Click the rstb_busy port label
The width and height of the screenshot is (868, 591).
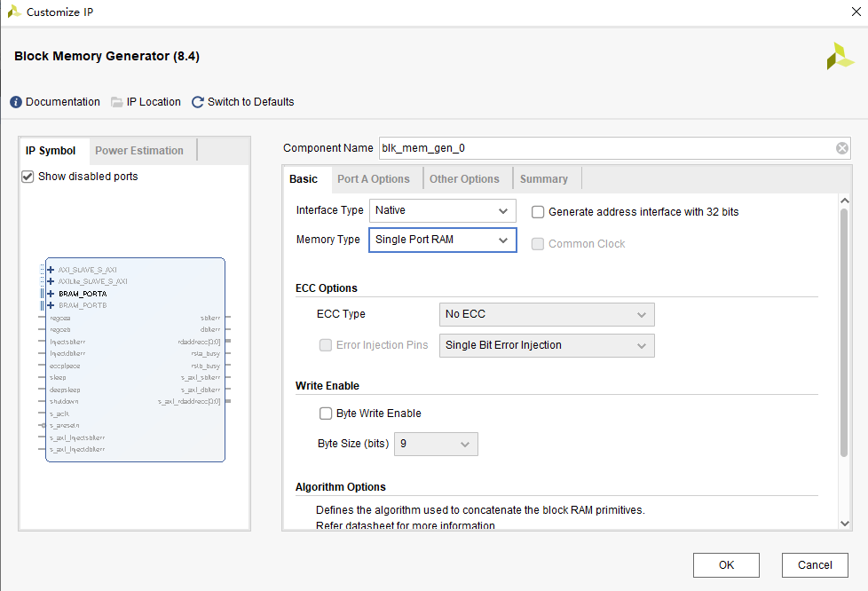tap(205, 366)
